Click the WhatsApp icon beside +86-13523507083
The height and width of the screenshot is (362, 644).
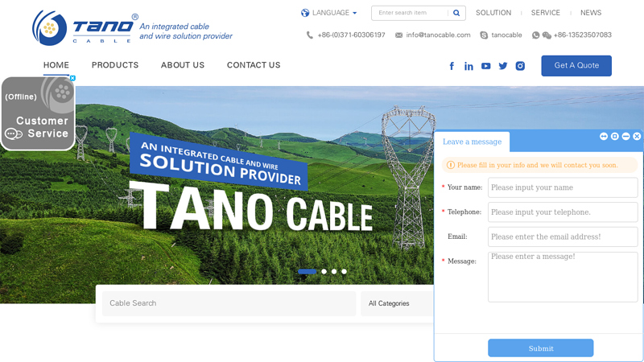535,35
